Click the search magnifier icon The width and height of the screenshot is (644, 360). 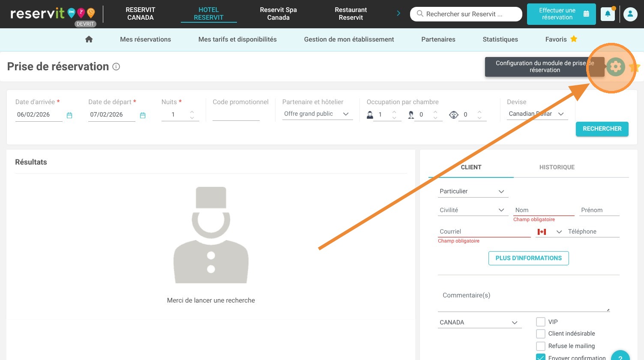[420, 14]
